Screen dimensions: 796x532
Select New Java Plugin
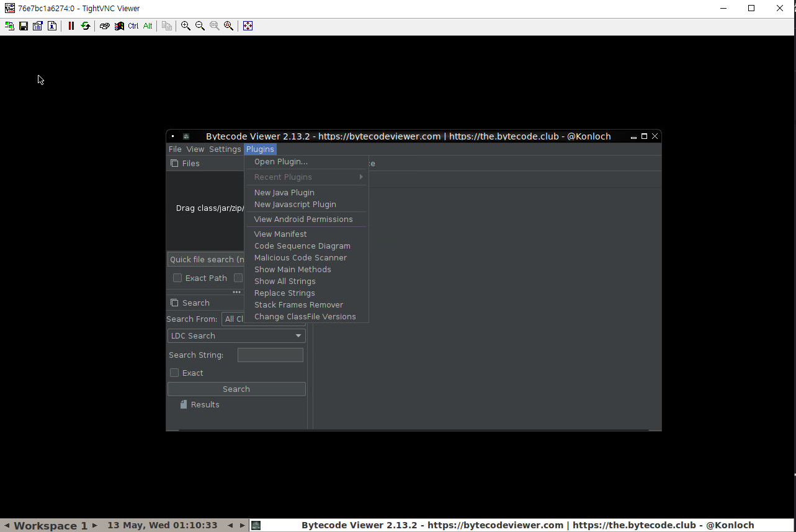click(307, 193)
